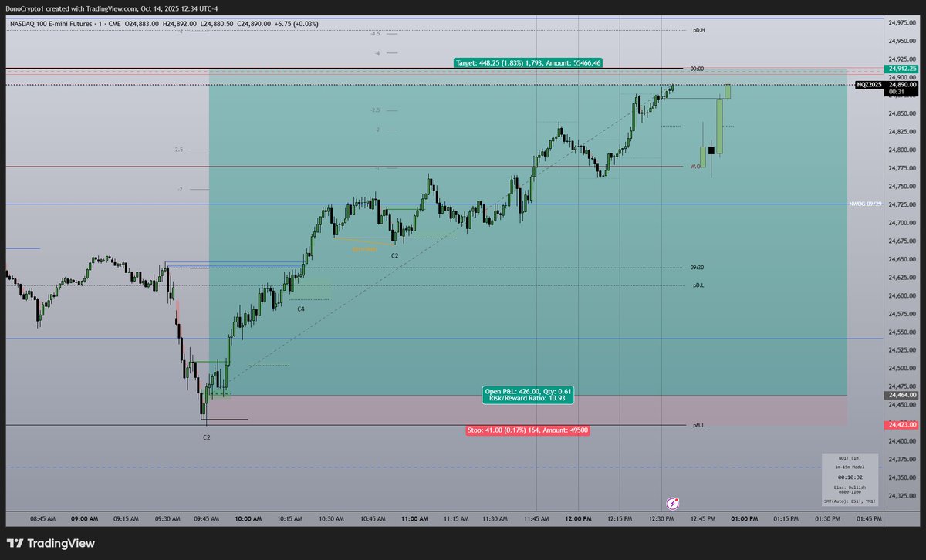Viewport: 926px width, 560px height.
Task: Click the NWOG 09/29 line label
Action: coord(865,204)
